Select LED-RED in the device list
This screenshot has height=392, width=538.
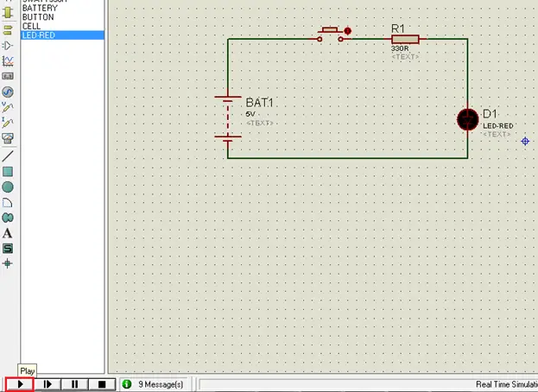62,35
